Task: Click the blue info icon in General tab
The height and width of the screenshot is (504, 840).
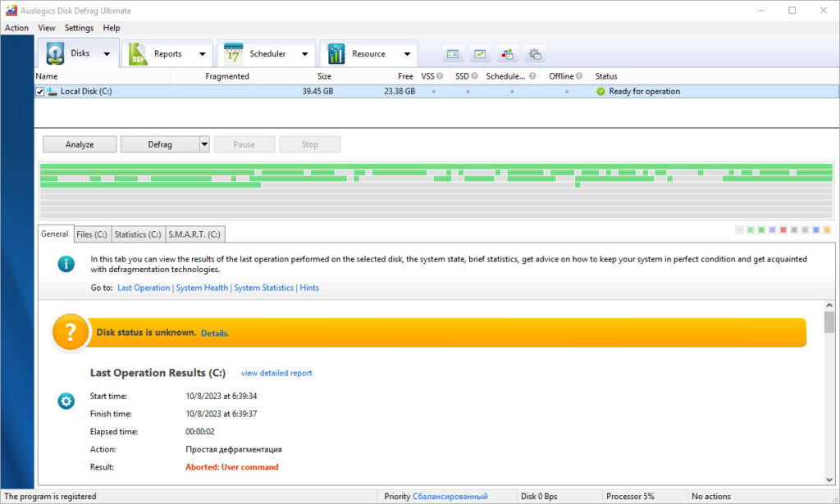Action: (x=66, y=264)
